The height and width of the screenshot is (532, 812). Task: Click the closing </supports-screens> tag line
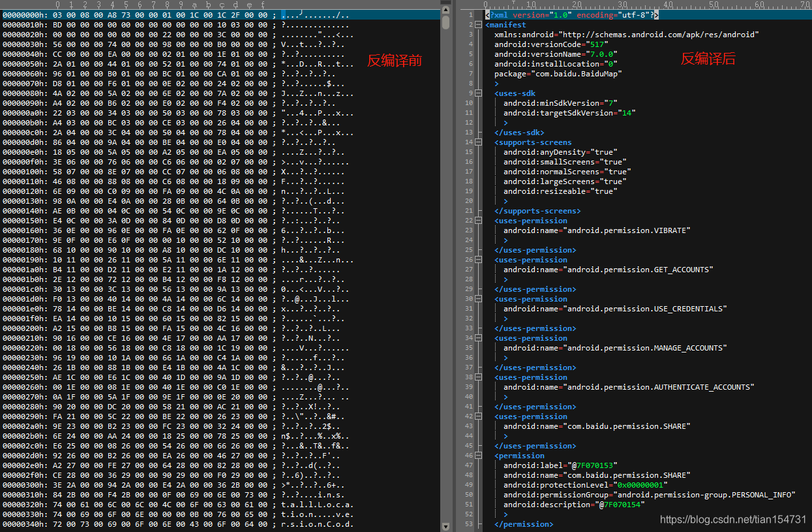pos(537,211)
